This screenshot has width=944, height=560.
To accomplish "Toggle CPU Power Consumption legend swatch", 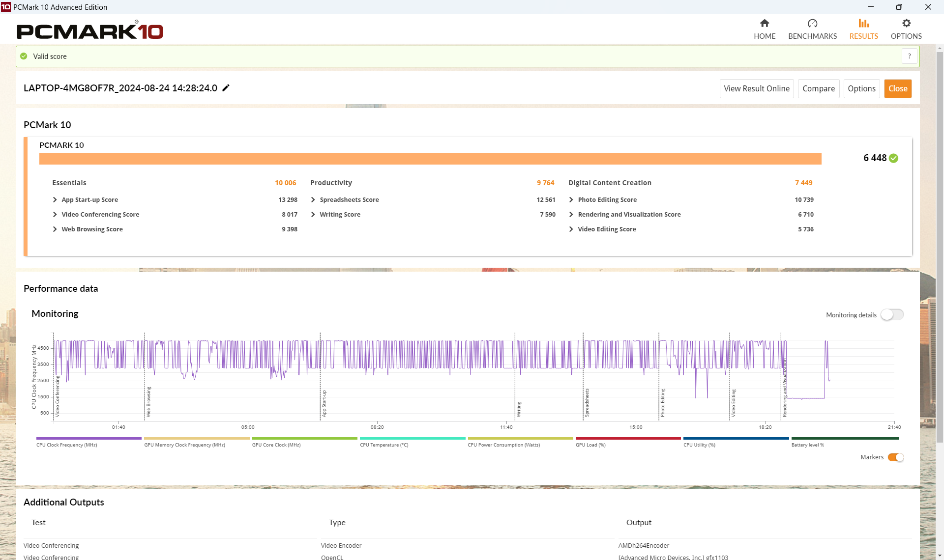I will [x=520, y=438].
